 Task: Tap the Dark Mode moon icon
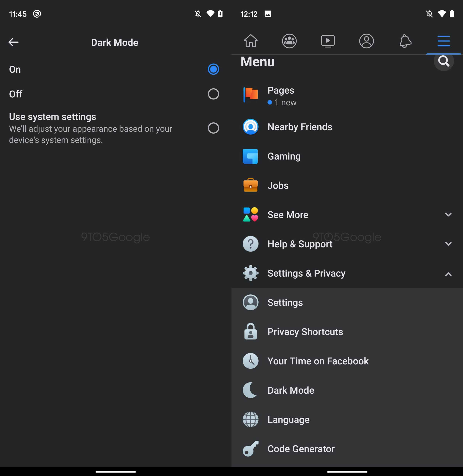[x=250, y=390]
